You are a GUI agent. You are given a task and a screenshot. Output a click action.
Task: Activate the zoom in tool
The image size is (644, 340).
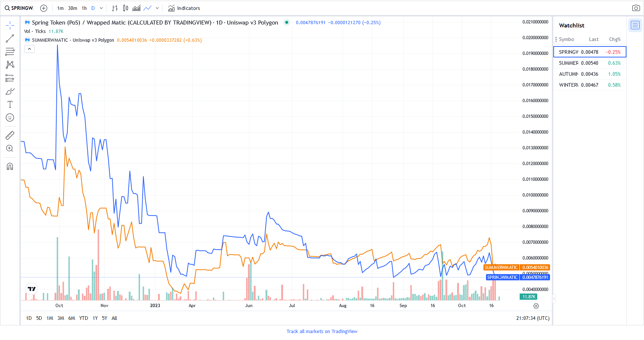pyautogui.click(x=10, y=149)
